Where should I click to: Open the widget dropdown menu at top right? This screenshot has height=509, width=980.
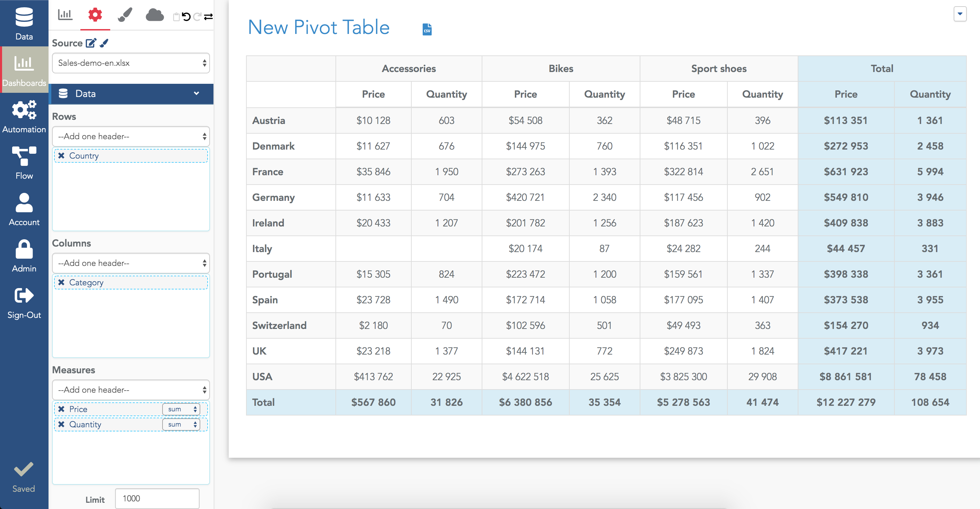click(960, 14)
